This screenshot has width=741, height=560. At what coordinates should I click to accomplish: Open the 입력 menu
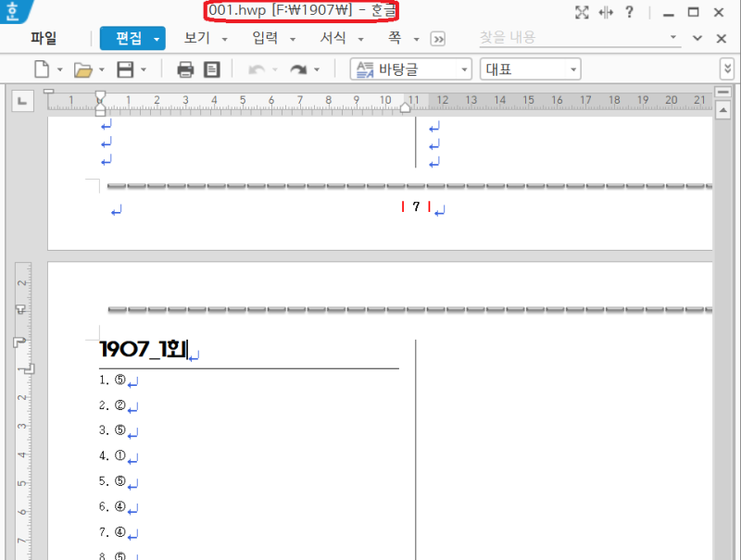pyautogui.click(x=265, y=38)
